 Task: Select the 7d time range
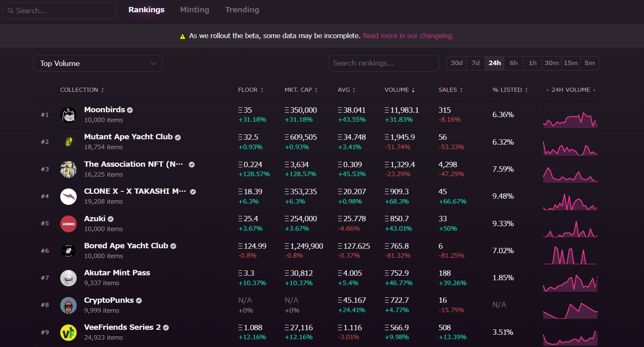point(476,63)
